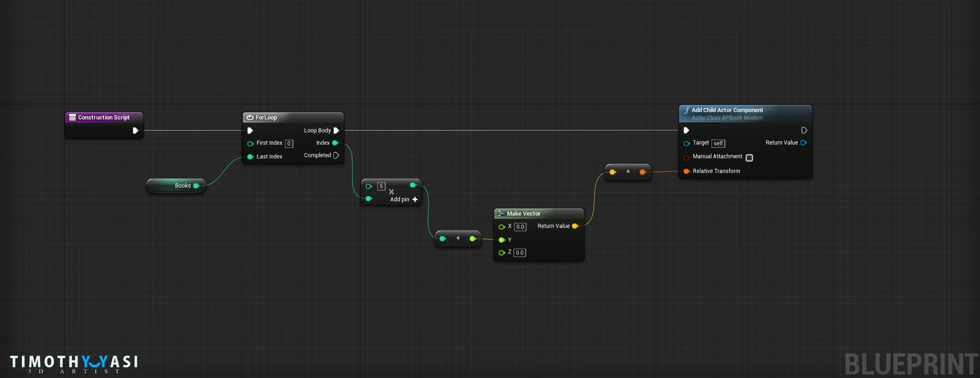Click the Last Index input pin

tap(250, 157)
